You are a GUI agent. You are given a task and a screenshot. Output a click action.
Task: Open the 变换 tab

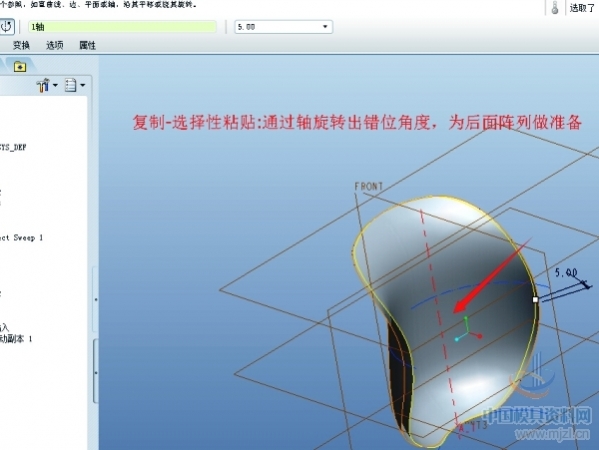(21, 45)
